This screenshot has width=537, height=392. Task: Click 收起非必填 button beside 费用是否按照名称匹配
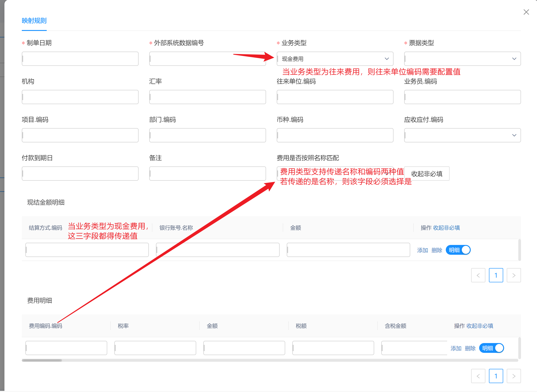pos(427,174)
